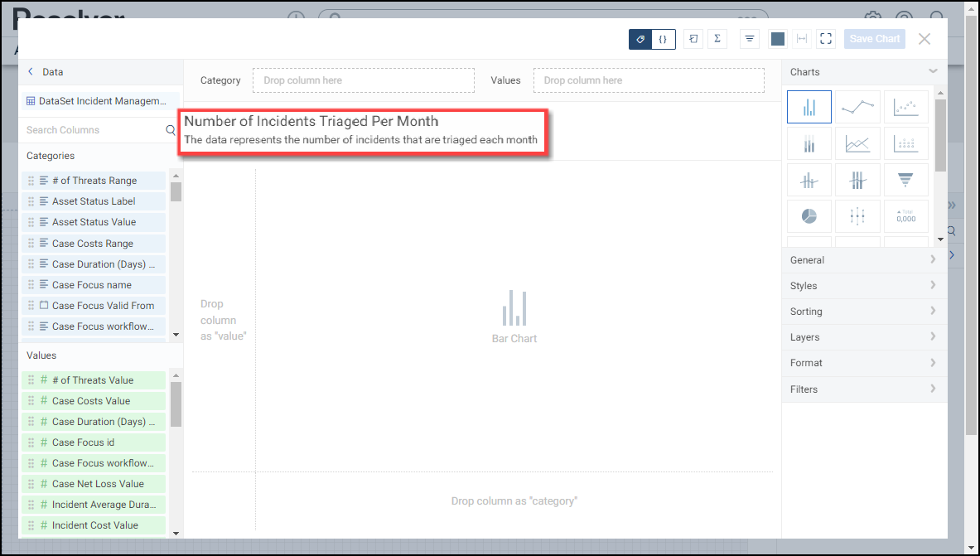Select the pie chart icon
The width and height of the screenshot is (980, 556).
click(x=809, y=216)
